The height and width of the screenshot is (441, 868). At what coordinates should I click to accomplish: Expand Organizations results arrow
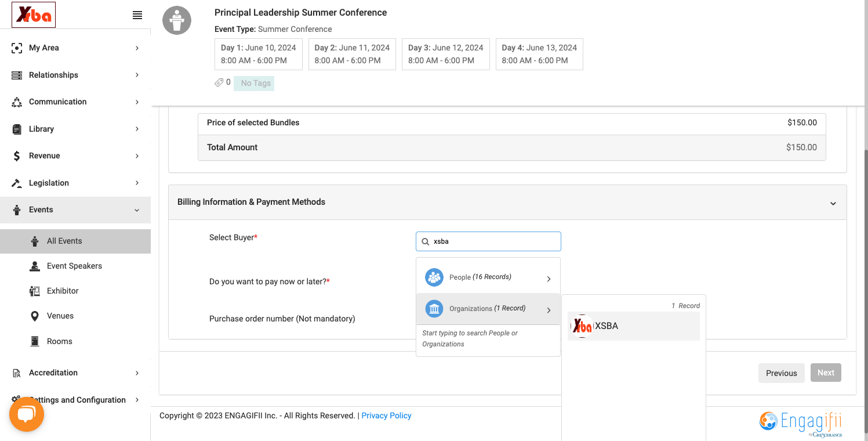(549, 310)
